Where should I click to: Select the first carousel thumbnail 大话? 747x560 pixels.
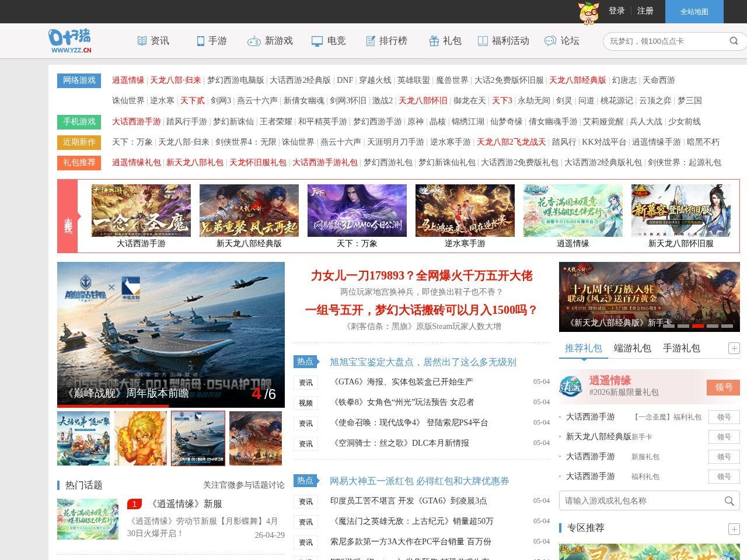point(83,438)
